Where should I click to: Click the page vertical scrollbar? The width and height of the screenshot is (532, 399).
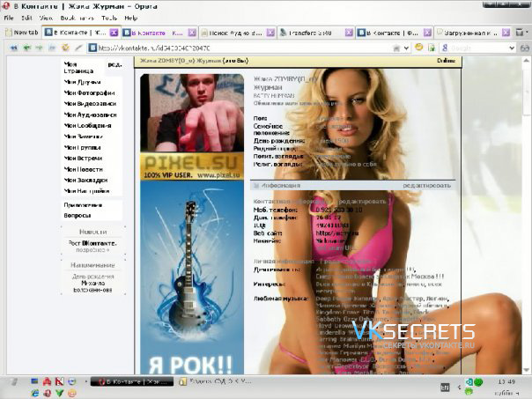point(526,215)
